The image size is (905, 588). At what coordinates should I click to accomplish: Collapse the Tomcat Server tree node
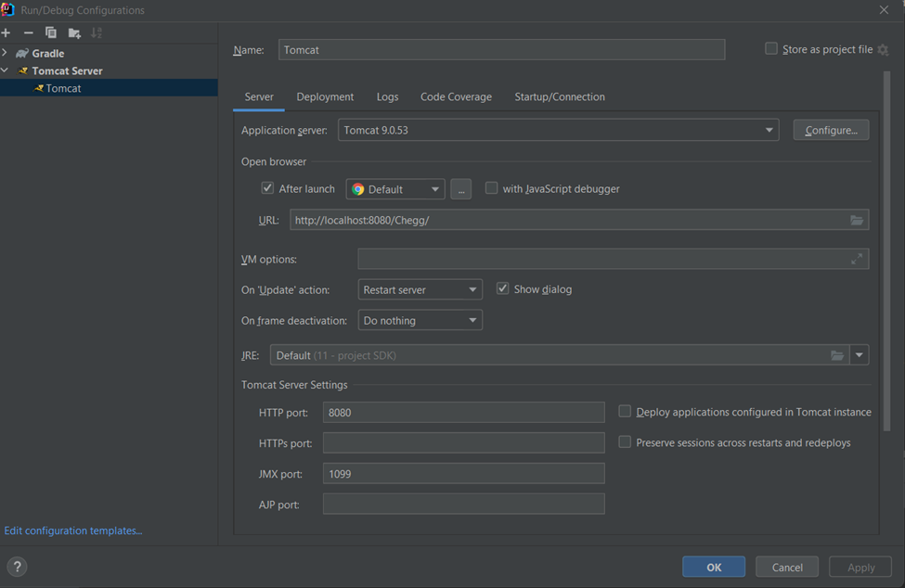(5, 70)
